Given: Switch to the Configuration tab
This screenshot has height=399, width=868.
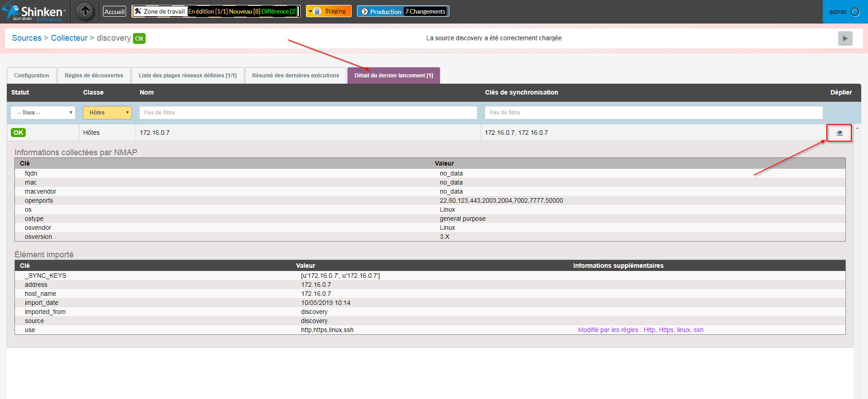Looking at the screenshot, I should click(32, 76).
